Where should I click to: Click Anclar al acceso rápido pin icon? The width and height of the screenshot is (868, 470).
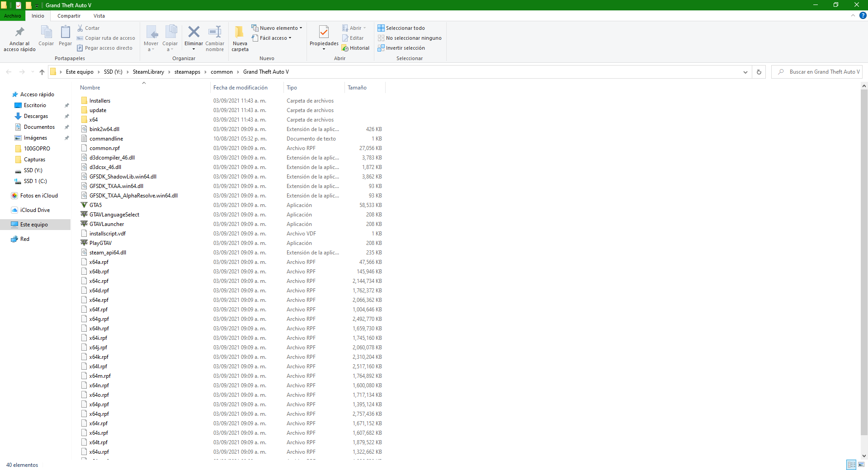tap(19, 33)
